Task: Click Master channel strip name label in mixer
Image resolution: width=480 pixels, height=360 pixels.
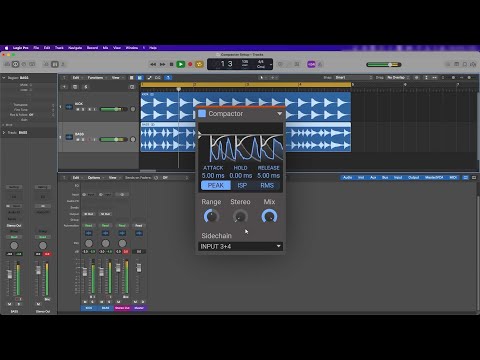Action: (139, 308)
